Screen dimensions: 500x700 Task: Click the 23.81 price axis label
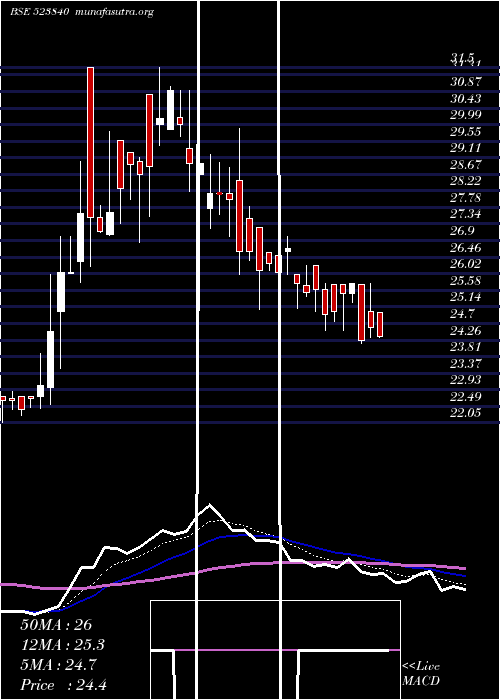pyautogui.click(x=466, y=346)
